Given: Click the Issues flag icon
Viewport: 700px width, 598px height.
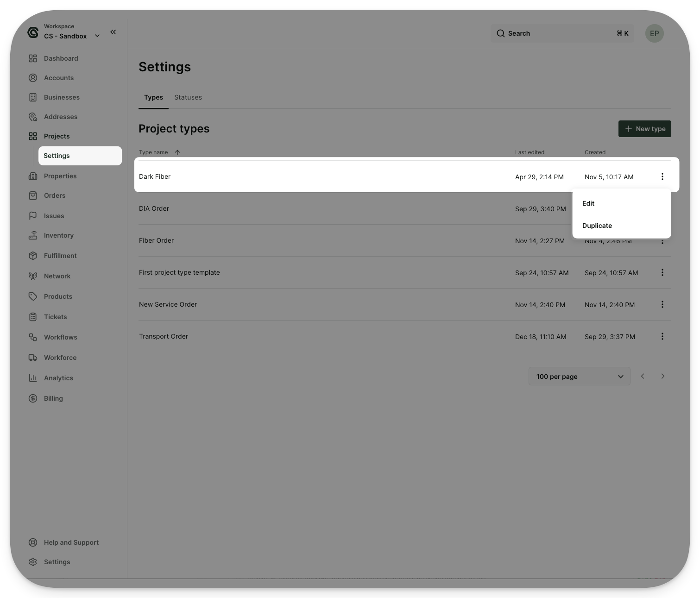Looking at the screenshot, I should 33,216.
